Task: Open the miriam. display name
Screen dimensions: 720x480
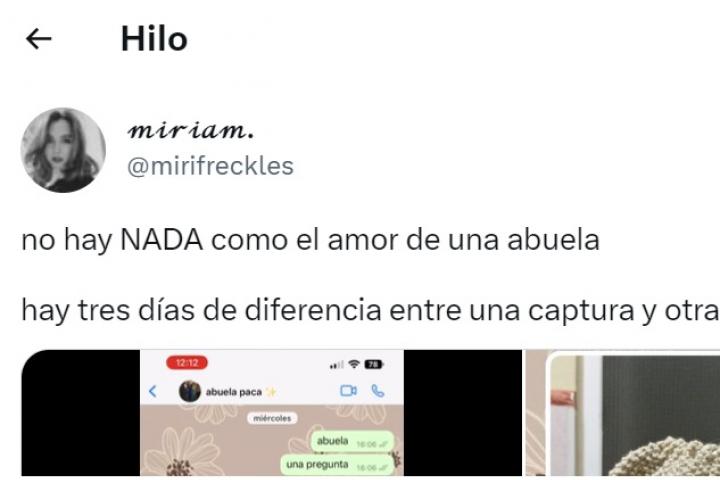Action: [191, 130]
